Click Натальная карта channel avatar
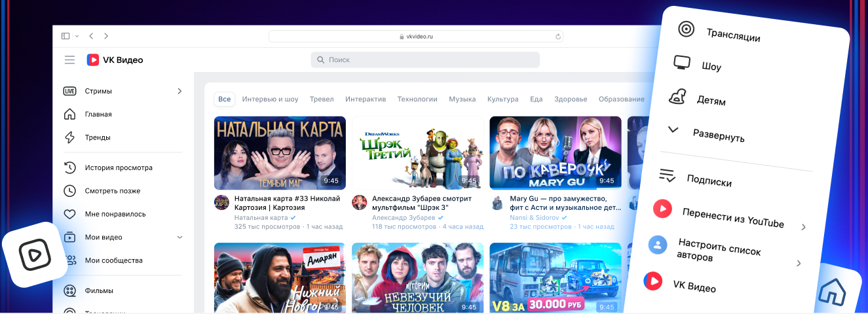Screen dimensions: 868x314 [x=222, y=202]
